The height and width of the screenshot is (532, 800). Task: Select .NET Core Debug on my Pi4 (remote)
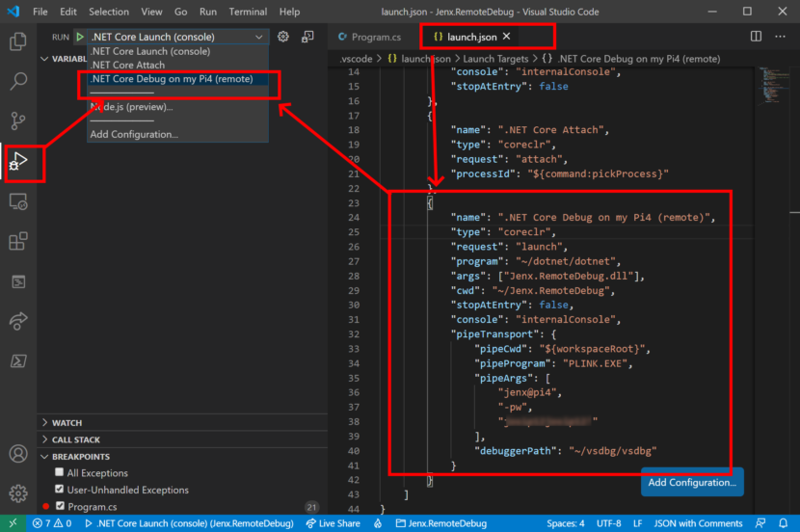point(177,79)
